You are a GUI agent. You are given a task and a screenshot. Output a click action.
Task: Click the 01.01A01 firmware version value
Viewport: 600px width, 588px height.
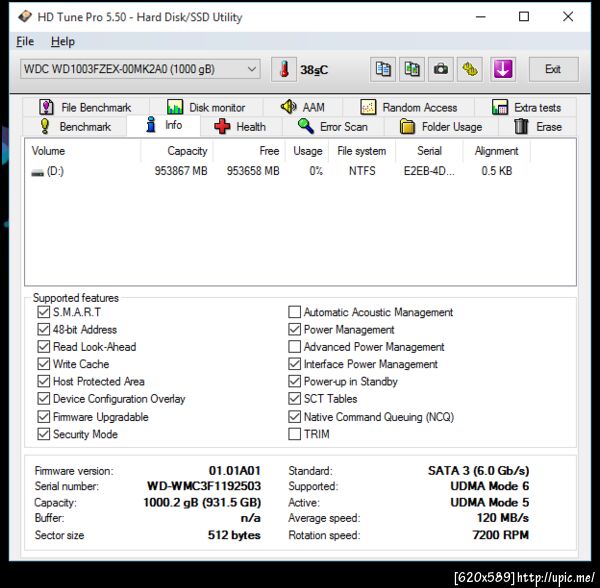pyautogui.click(x=235, y=471)
